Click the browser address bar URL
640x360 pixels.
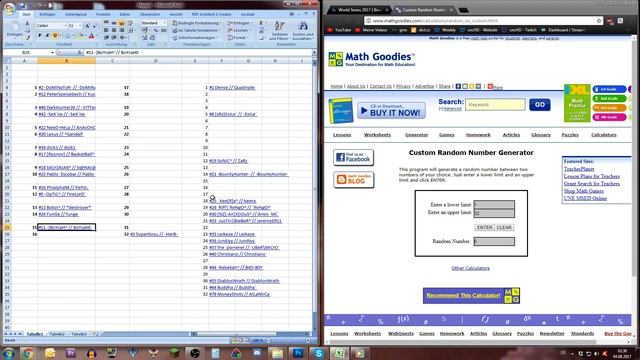pyautogui.click(x=435, y=20)
